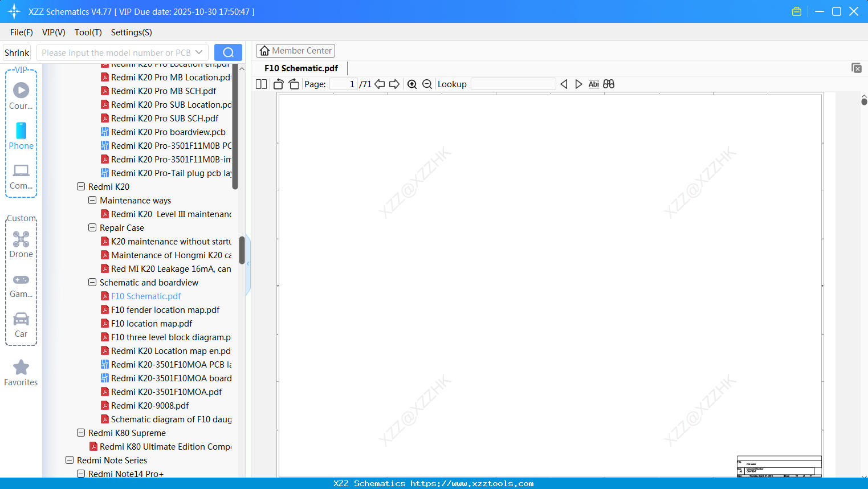Screen dimensions: 868x489
Task: Find next lookup result
Action: [578, 84]
